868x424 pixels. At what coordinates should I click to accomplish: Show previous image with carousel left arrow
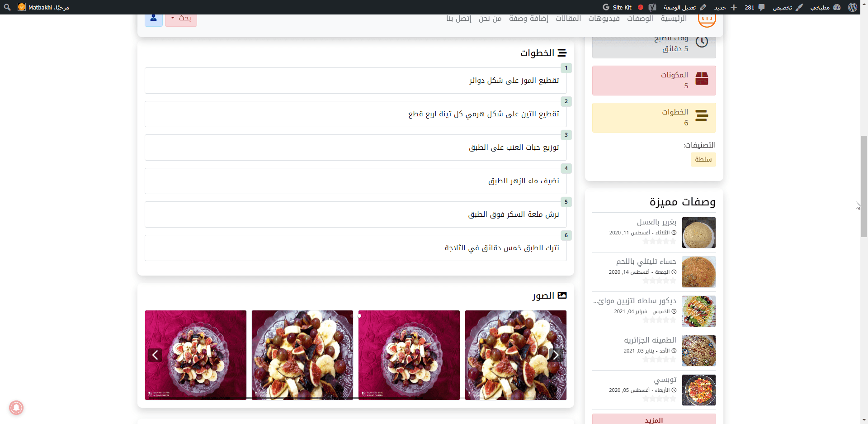(155, 355)
